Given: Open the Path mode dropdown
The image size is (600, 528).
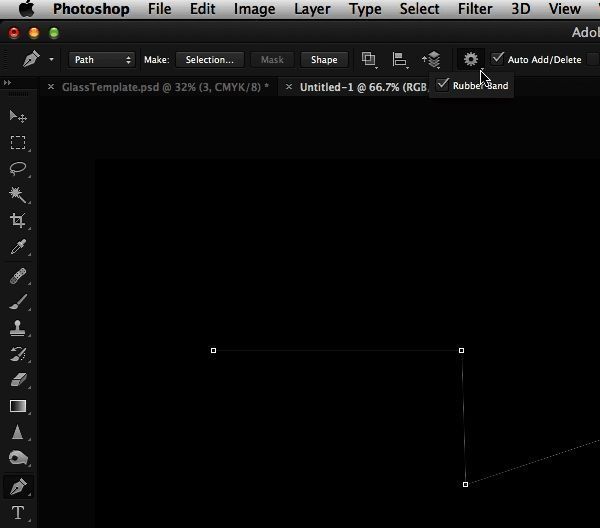Looking at the screenshot, I should tap(101, 60).
